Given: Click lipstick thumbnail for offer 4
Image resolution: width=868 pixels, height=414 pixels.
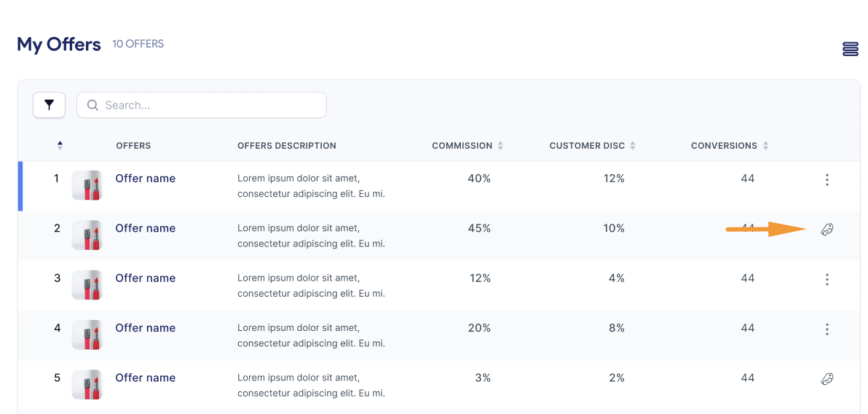Looking at the screenshot, I should (87, 335).
